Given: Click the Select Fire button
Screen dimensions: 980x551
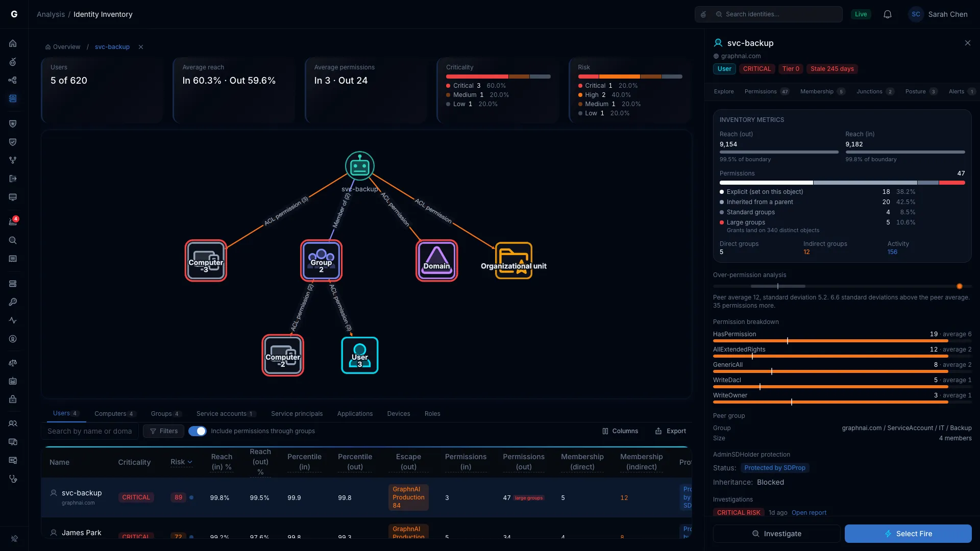Looking at the screenshot, I should pos(908,534).
